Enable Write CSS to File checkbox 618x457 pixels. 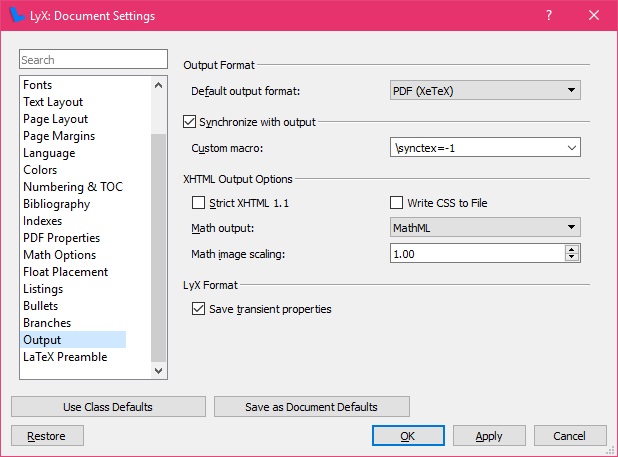(x=396, y=202)
